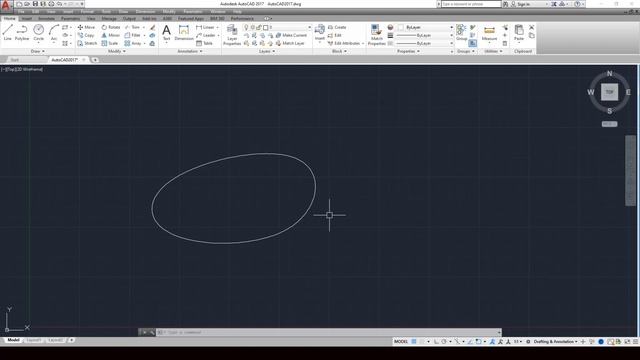Select the Measure tool
This screenshot has width=640, height=360.
489,33
